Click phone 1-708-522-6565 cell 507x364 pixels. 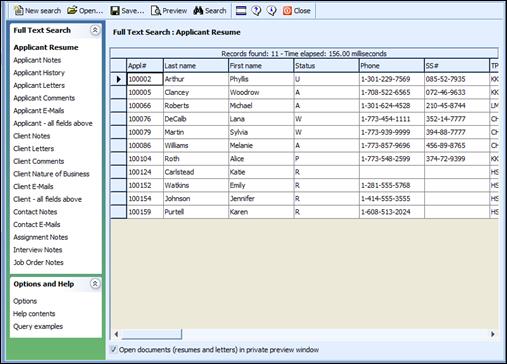pos(392,92)
